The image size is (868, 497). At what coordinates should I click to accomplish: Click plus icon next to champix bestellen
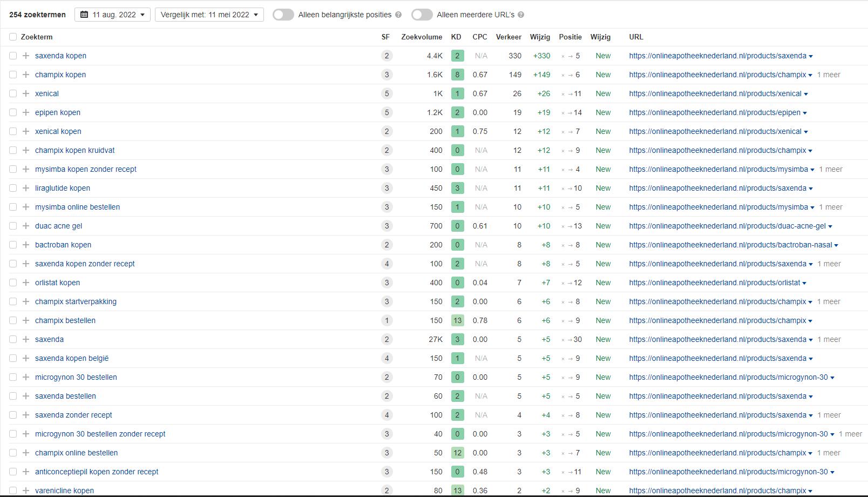25,320
